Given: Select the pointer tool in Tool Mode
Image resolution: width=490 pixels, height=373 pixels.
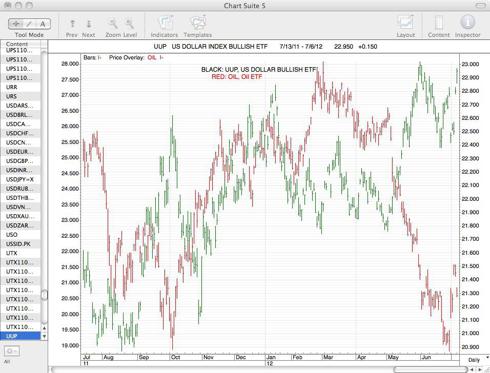Looking at the screenshot, I should [x=15, y=24].
